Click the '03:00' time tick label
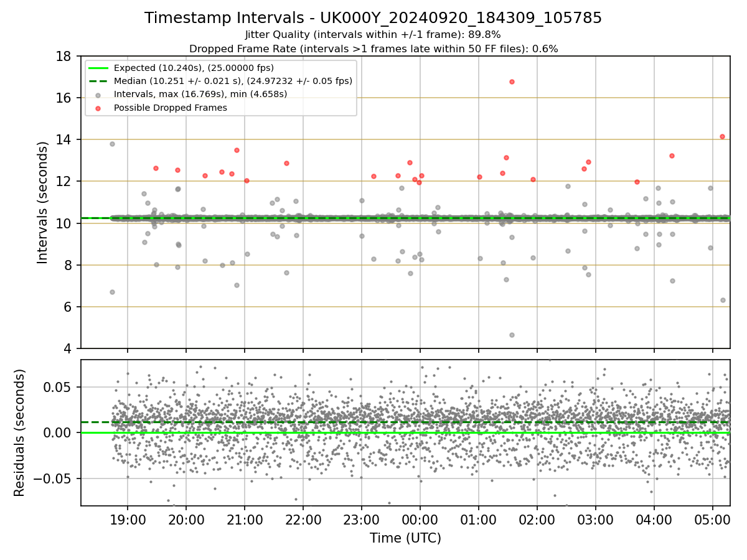The width and height of the screenshot is (747, 560). point(596,520)
